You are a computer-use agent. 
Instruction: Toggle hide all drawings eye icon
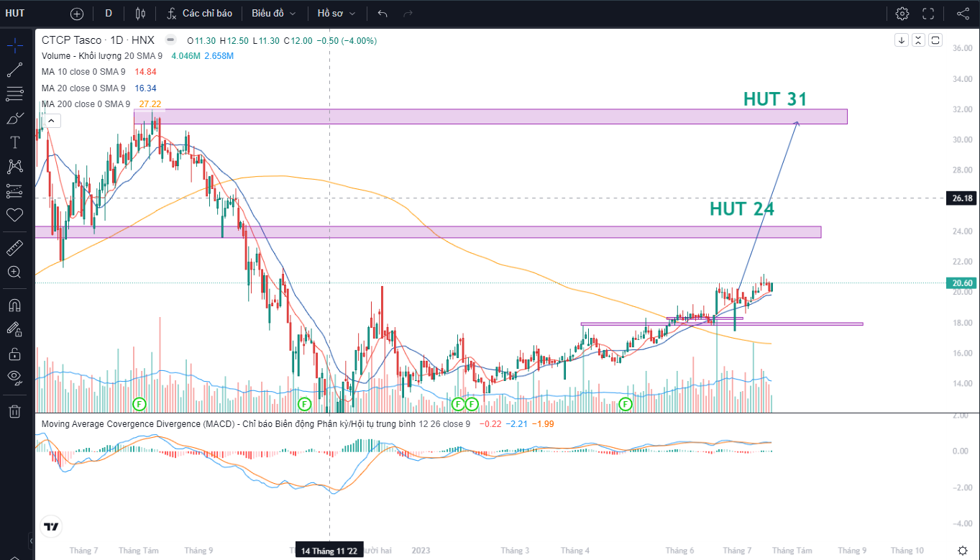pyautogui.click(x=14, y=377)
